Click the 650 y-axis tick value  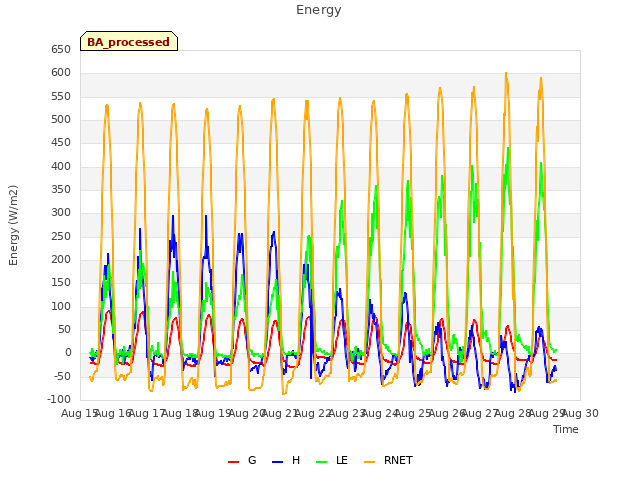(61, 49)
